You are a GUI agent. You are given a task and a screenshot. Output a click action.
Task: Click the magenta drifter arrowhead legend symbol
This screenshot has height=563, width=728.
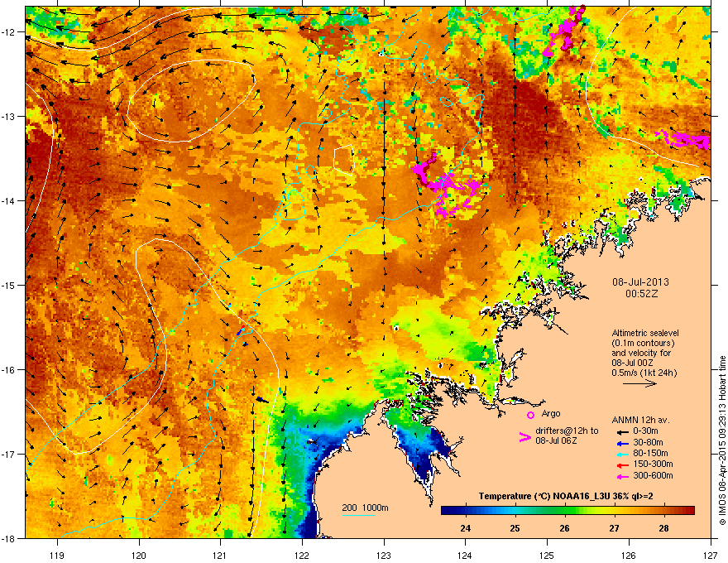(524, 436)
